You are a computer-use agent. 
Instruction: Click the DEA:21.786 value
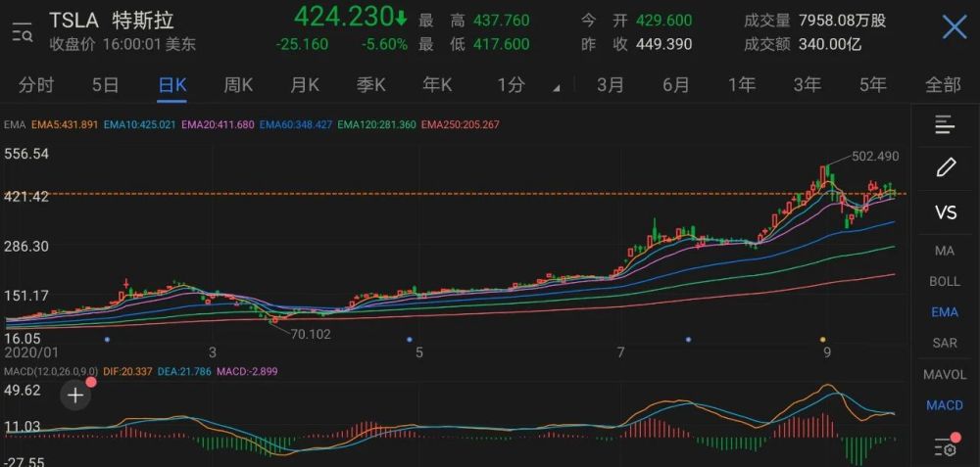[185, 371]
